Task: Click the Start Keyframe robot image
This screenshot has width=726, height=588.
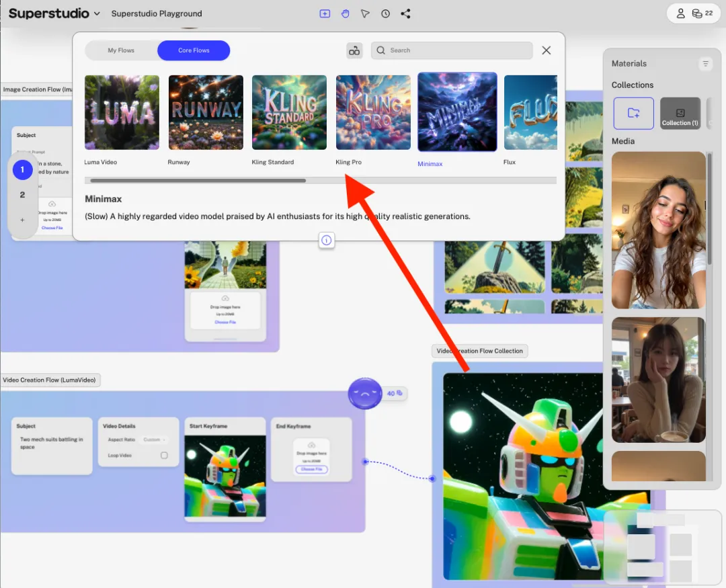Action: click(225, 476)
